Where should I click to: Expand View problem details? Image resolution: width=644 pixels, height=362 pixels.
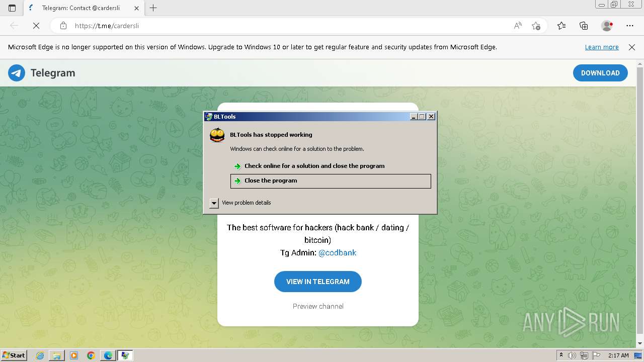point(214,203)
